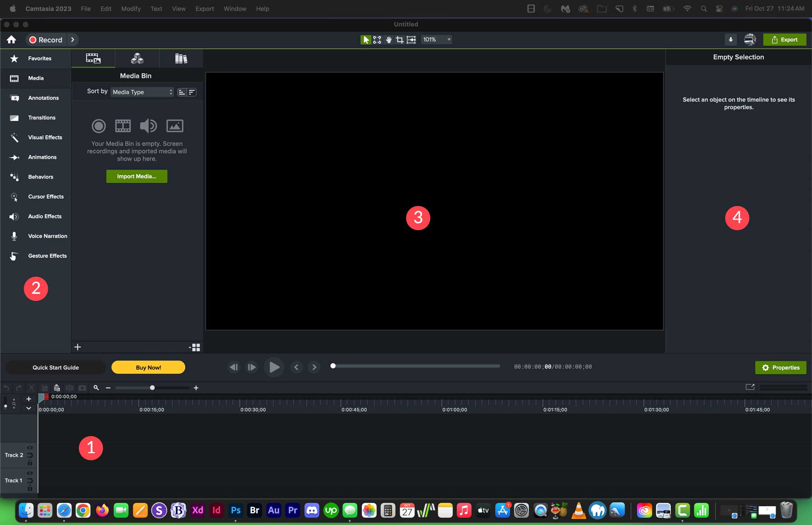This screenshot has height=525, width=812.
Task: Open the Sort by Media Type dropdown
Action: [142, 92]
